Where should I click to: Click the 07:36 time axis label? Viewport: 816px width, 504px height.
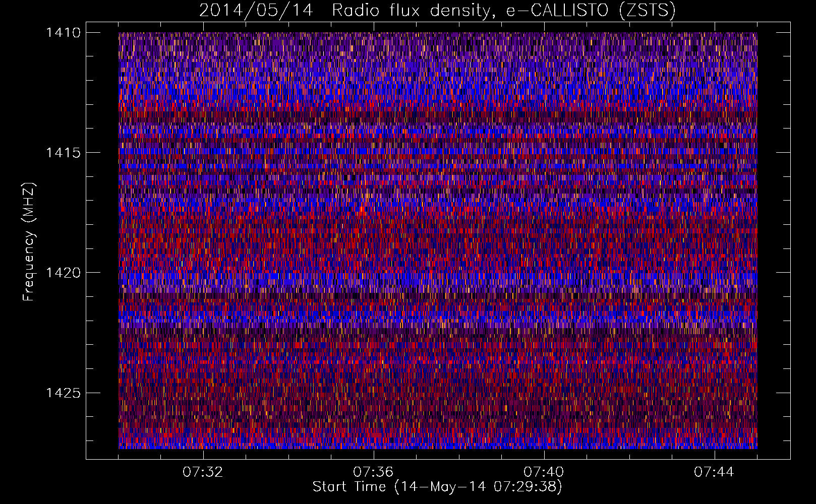click(373, 472)
